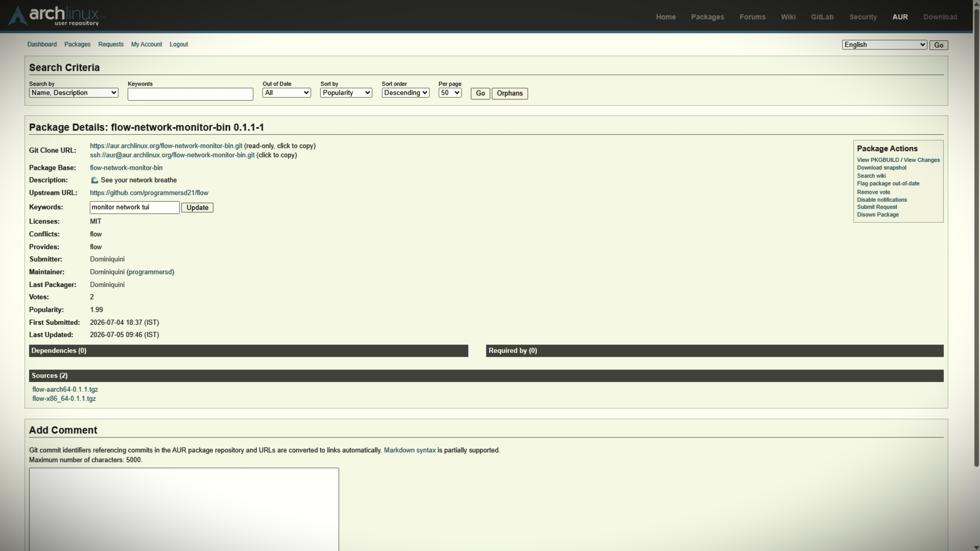
Task: Copy the ssh git clone URL
Action: (172, 155)
